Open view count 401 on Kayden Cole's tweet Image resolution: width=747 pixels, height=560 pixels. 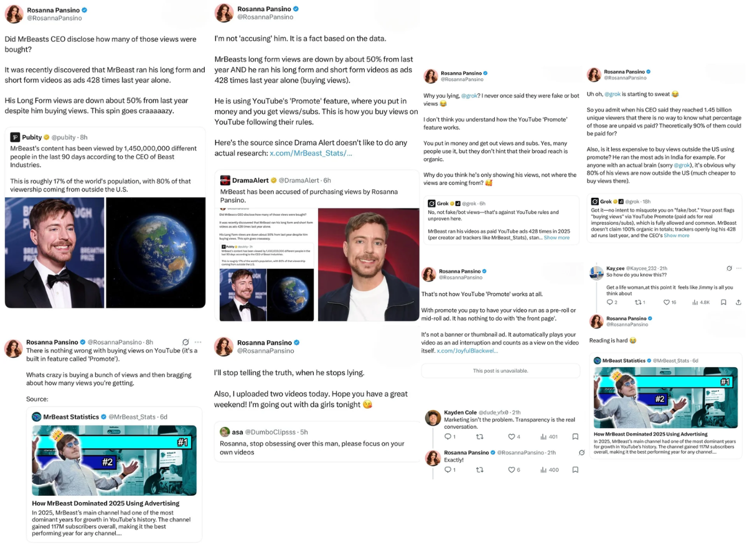(549, 437)
